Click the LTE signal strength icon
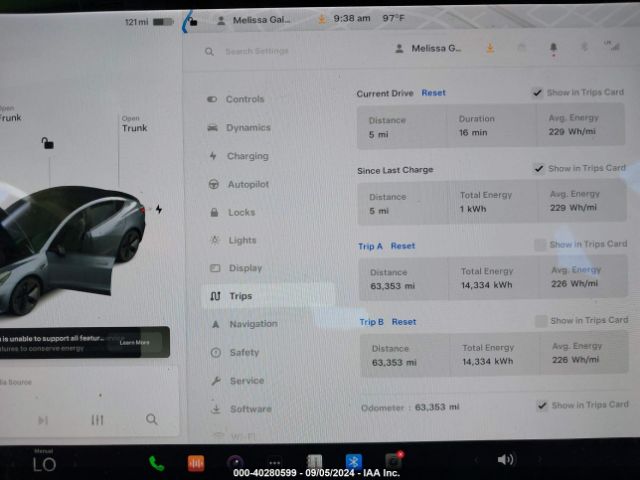Viewport: 640px width, 480px height. coord(612,46)
